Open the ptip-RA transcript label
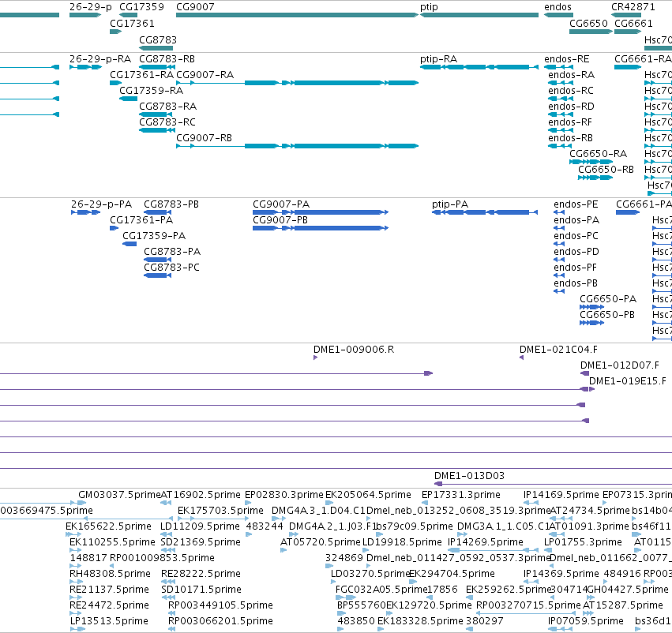 pyautogui.click(x=438, y=59)
